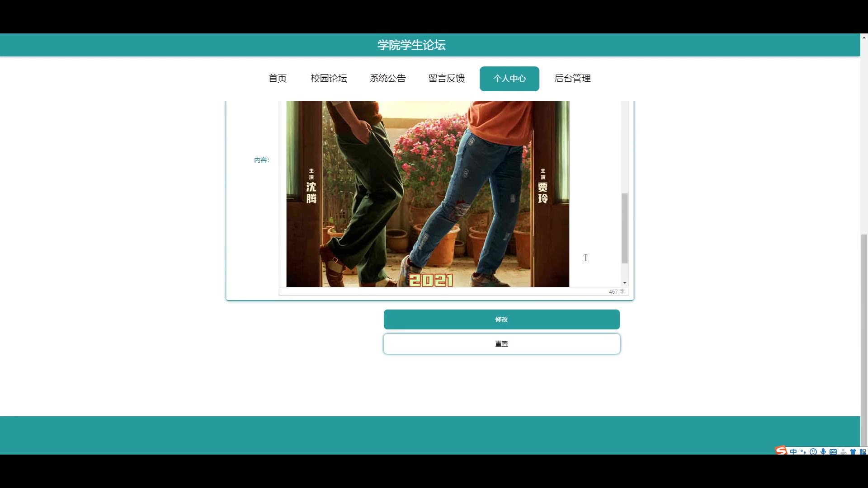Open the 系统公告 menu item
This screenshot has height=488, width=868.
coord(387,79)
